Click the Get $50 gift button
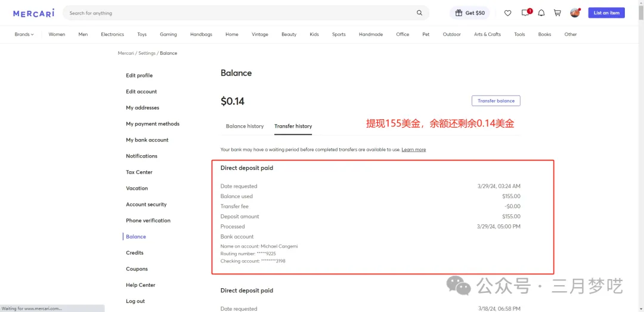The width and height of the screenshot is (644, 312). [x=470, y=13]
